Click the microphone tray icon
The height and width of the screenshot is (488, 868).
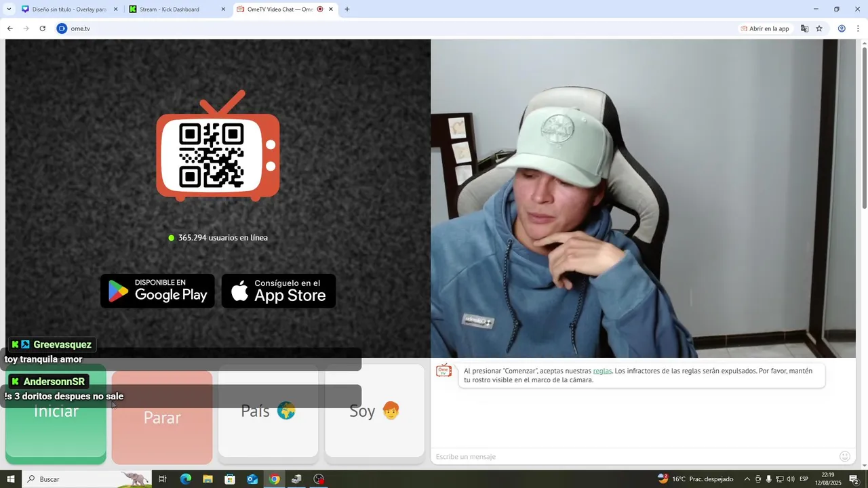point(768,479)
